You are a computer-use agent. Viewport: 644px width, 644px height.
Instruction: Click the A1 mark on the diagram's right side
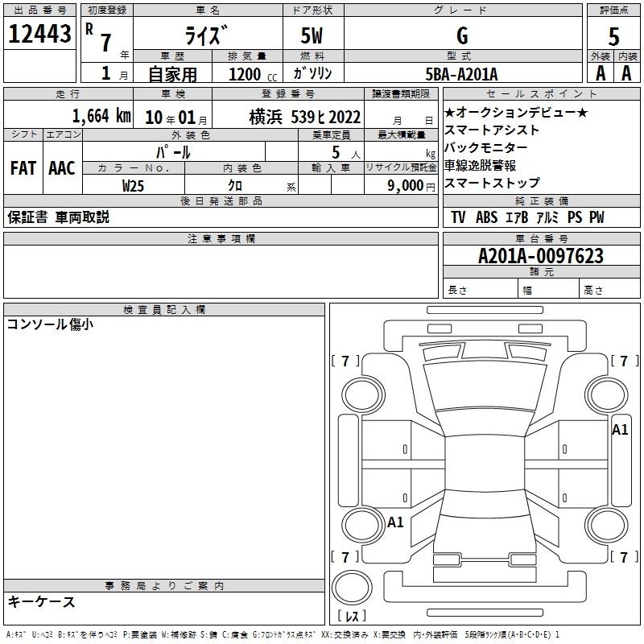(x=620, y=430)
